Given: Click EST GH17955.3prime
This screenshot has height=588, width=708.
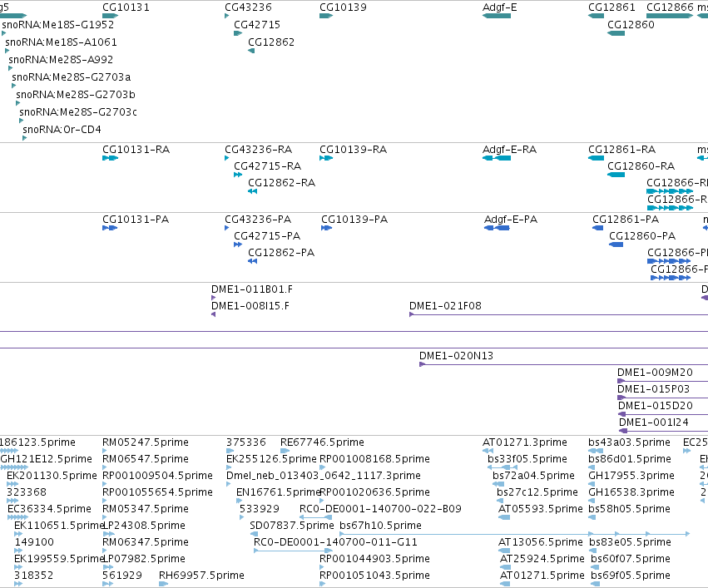Looking at the screenshot, I should [x=631, y=476].
